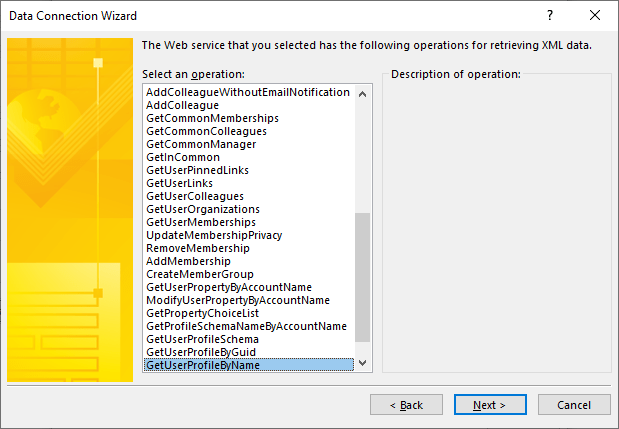The width and height of the screenshot is (619, 429).
Task: Pick the GetInCommon operation
Action: click(182, 157)
